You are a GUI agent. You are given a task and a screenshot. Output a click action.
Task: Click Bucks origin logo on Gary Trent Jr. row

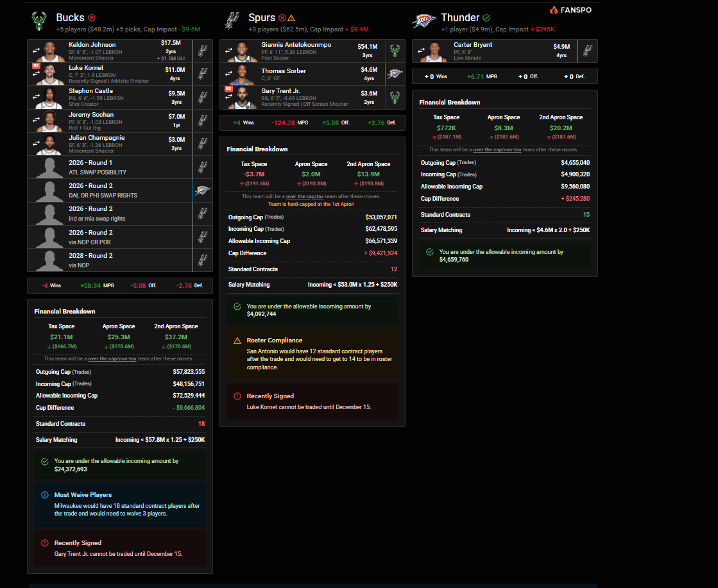pos(395,97)
